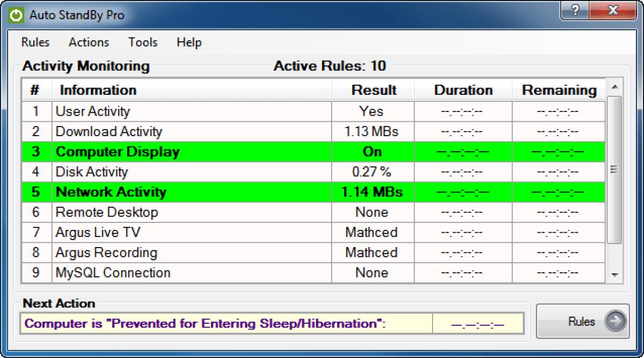Click the vertical scrollbar thumb
This screenshot has width=644, height=358.
(x=614, y=169)
